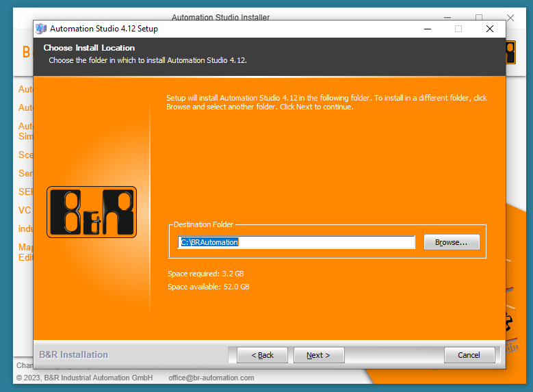Image resolution: width=533 pixels, height=392 pixels.
Task: Click the B&R logo on left panel
Action: click(x=92, y=212)
